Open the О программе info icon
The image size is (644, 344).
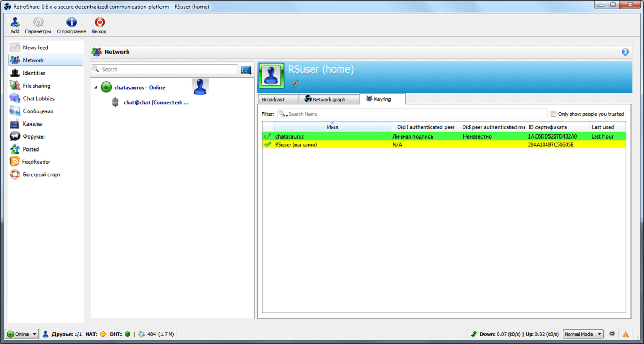(x=71, y=22)
